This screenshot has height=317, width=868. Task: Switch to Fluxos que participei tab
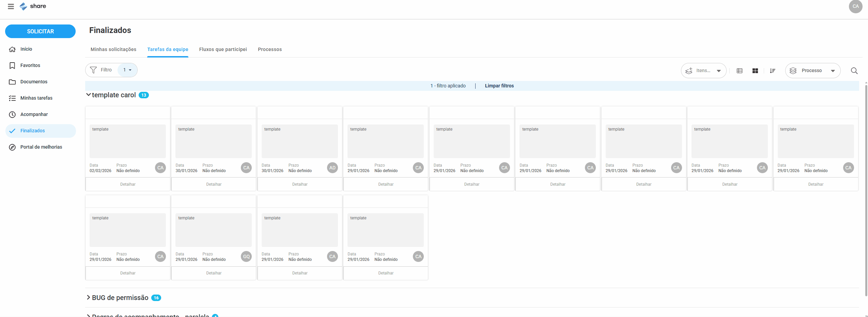pos(223,49)
